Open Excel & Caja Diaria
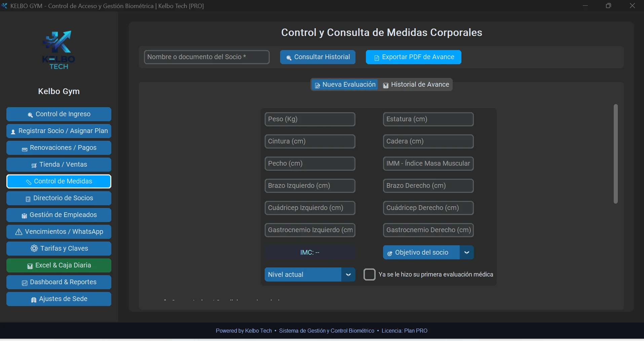The height and width of the screenshot is (341, 644). [59, 265]
